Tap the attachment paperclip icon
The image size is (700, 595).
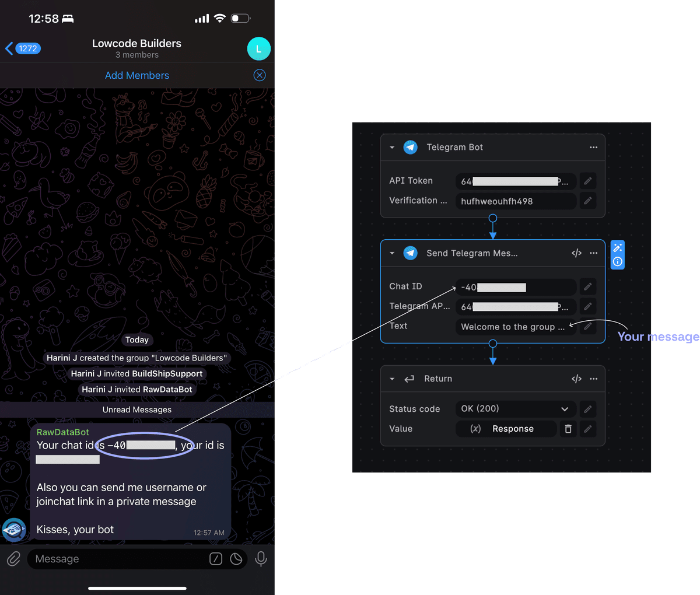tap(13, 559)
